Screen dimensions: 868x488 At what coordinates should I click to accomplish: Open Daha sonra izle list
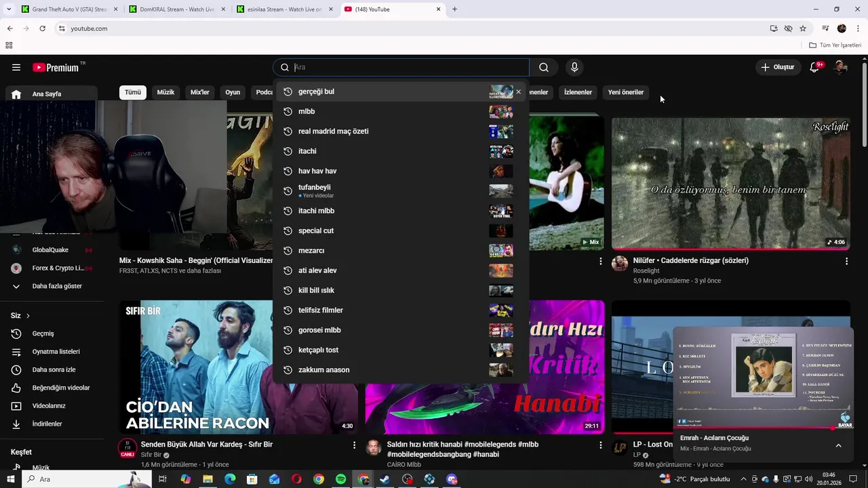pos(52,370)
